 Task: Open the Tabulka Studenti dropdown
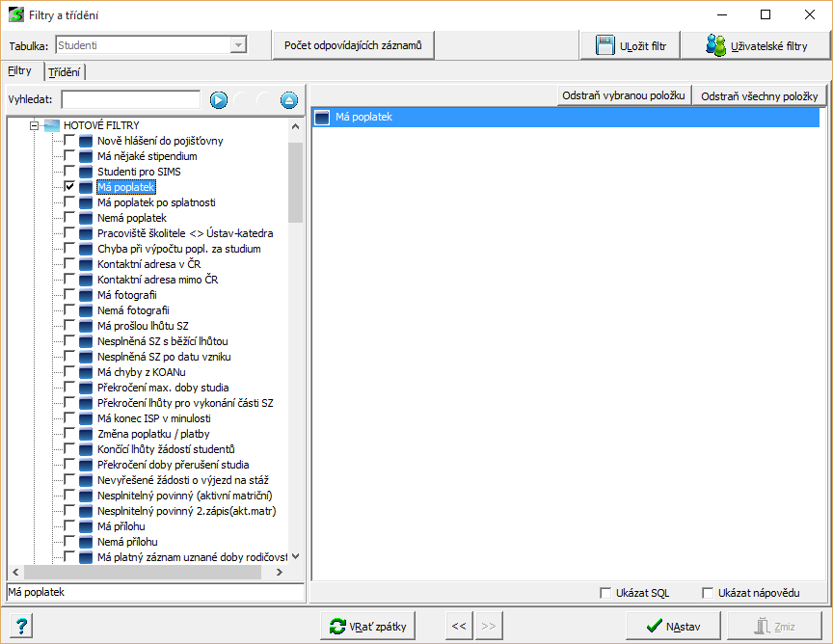[x=237, y=45]
